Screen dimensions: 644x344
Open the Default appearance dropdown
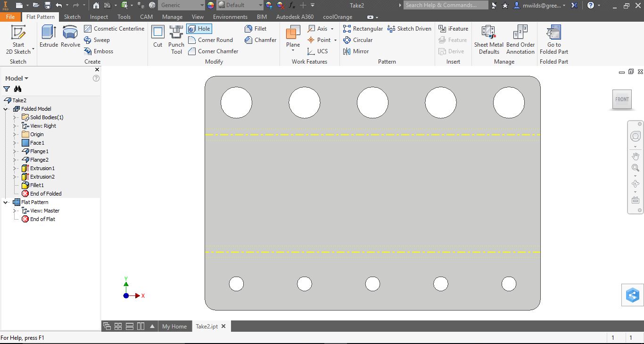240,5
